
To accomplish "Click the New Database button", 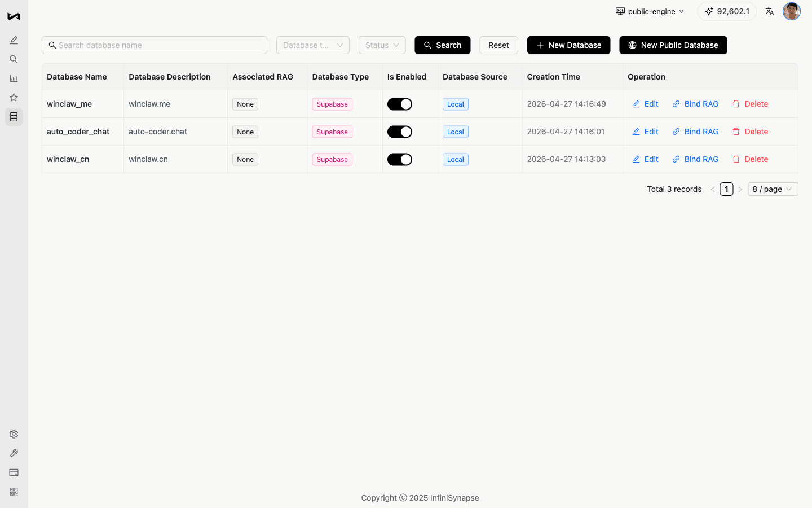I will (x=568, y=45).
